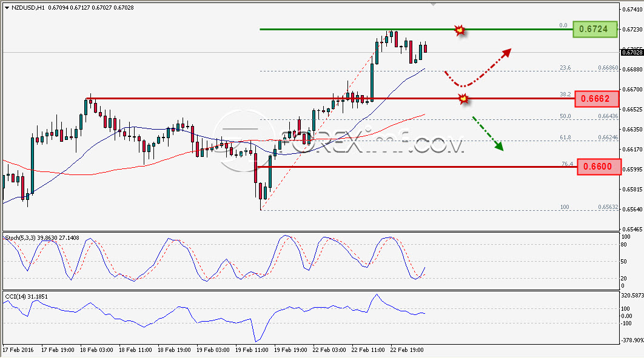The width and height of the screenshot is (644, 358).
Task: Click the Fibonacci 23.6 level label
Action: point(565,68)
